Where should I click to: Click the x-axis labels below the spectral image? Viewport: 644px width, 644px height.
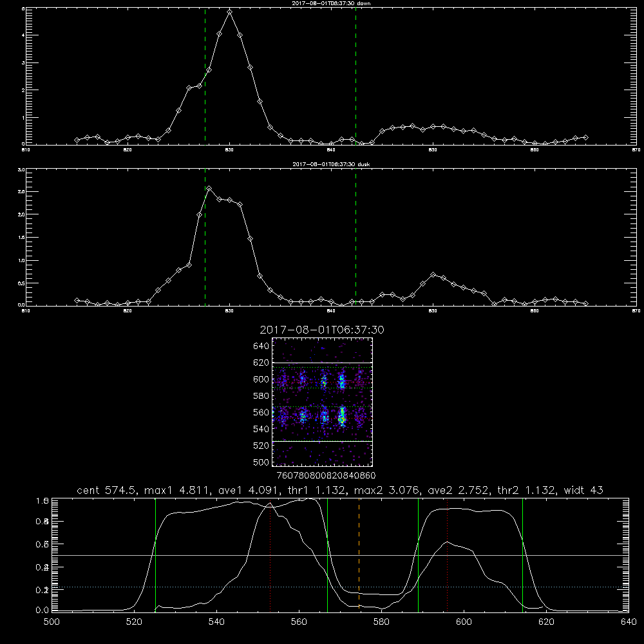point(327,476)
